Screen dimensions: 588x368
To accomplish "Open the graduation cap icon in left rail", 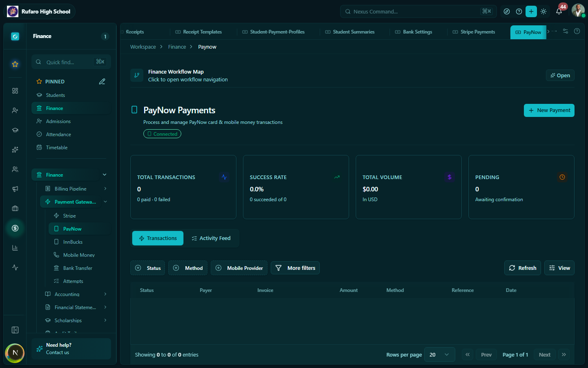I will [15, 130].
